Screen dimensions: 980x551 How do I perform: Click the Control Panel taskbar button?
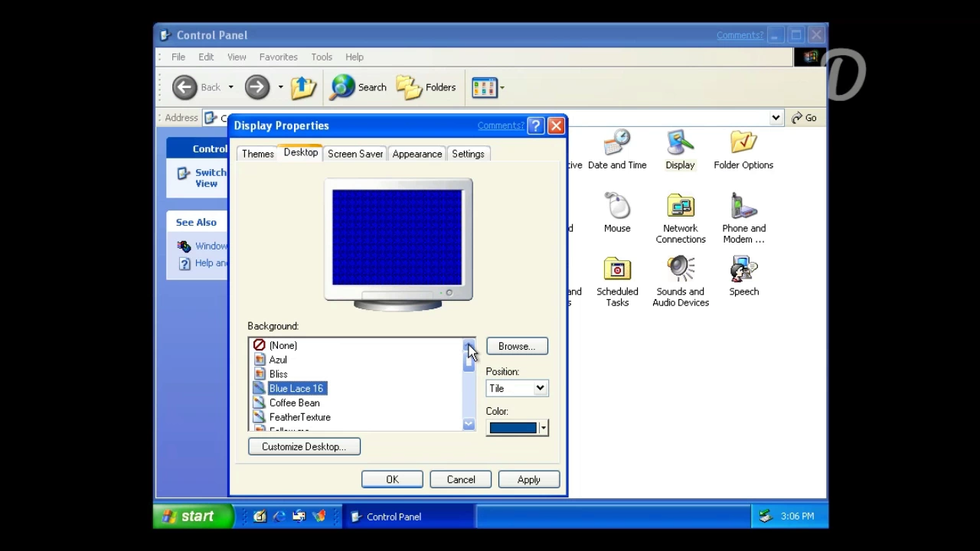[x=408, y=517]
